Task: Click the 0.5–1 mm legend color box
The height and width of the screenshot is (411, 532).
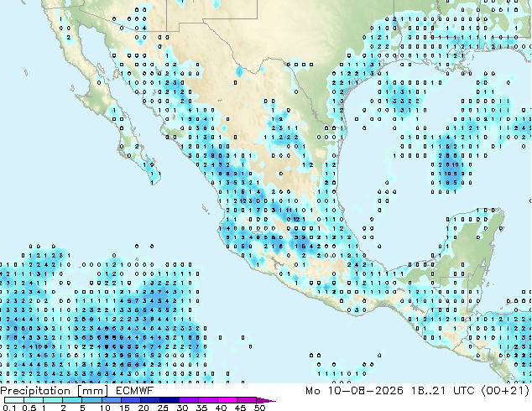Action: click(34, 400)
